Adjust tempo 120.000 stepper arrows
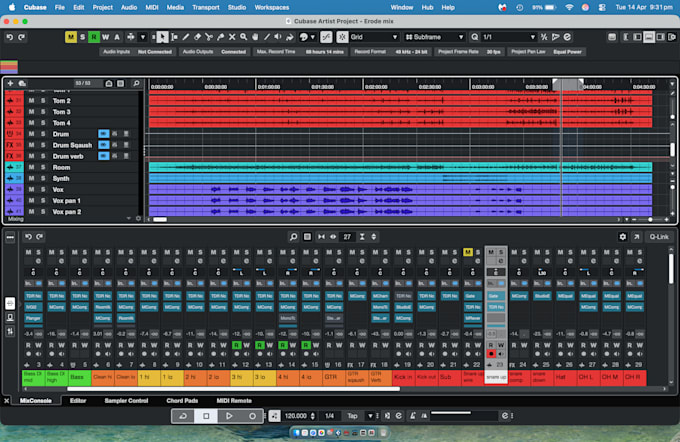The width and height of the screenshot is (680, 442). [313, 416]
